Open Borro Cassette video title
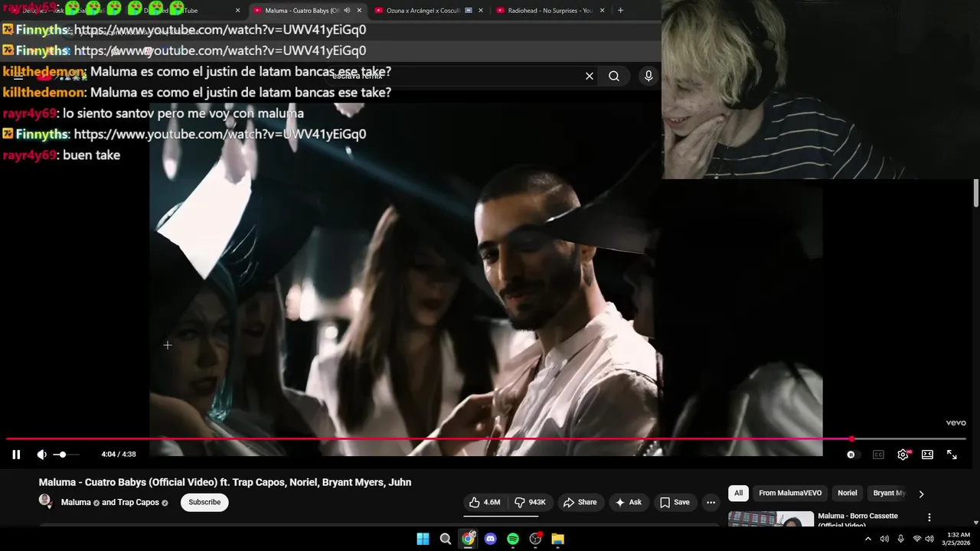Viewport: 980px width, 551px height. (x=857, y=520)
